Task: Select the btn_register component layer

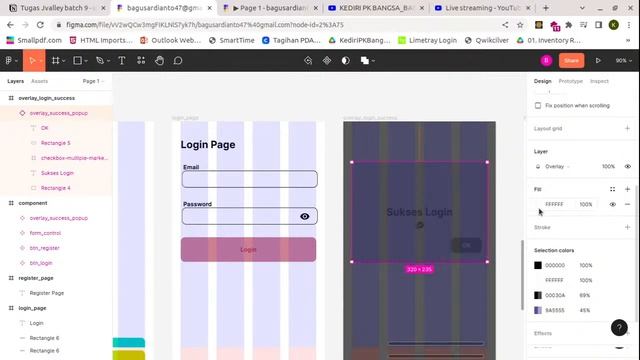Action: pyautogui.click(x=44, y=248)
